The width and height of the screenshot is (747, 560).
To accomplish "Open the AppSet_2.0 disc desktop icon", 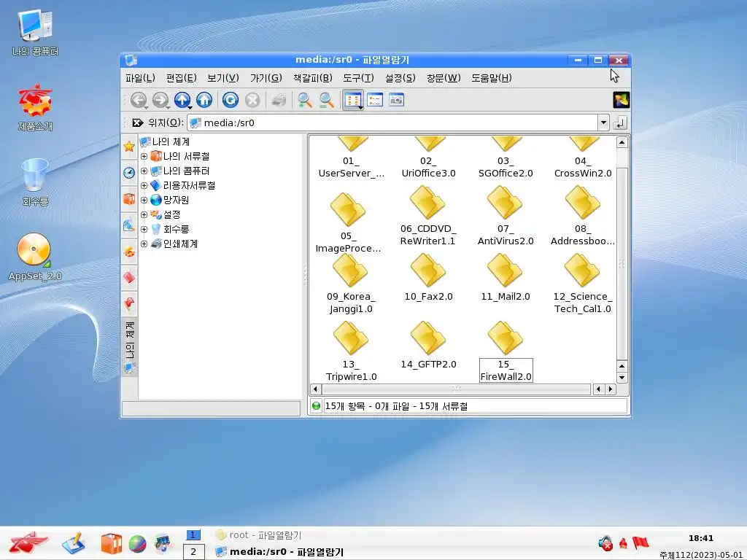I will [35, 257].
